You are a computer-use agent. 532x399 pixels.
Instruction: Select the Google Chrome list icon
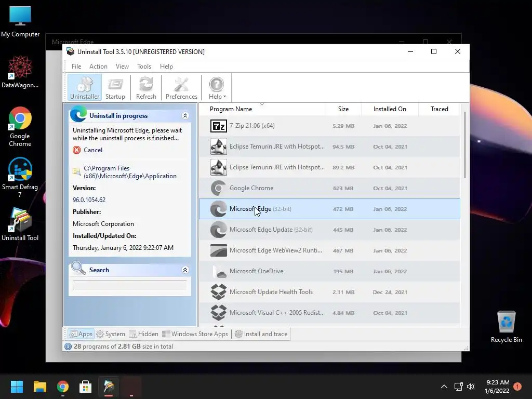(219, 188)
